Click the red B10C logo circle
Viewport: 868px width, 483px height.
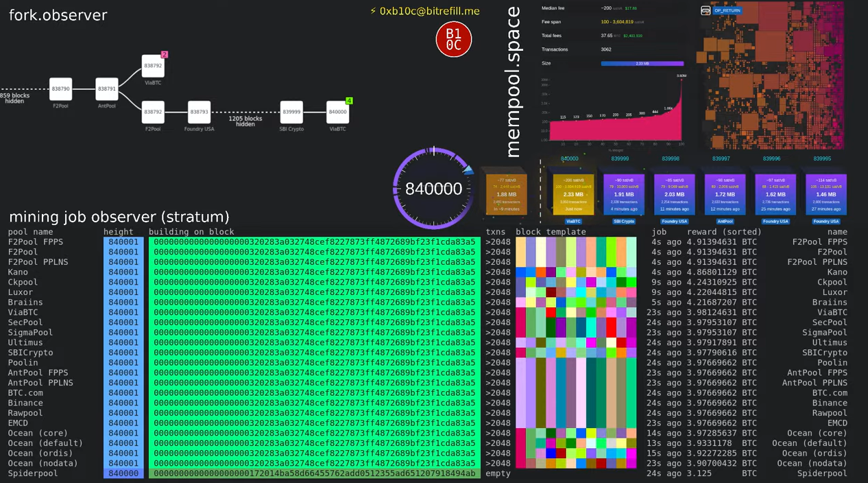pos(454,39)
